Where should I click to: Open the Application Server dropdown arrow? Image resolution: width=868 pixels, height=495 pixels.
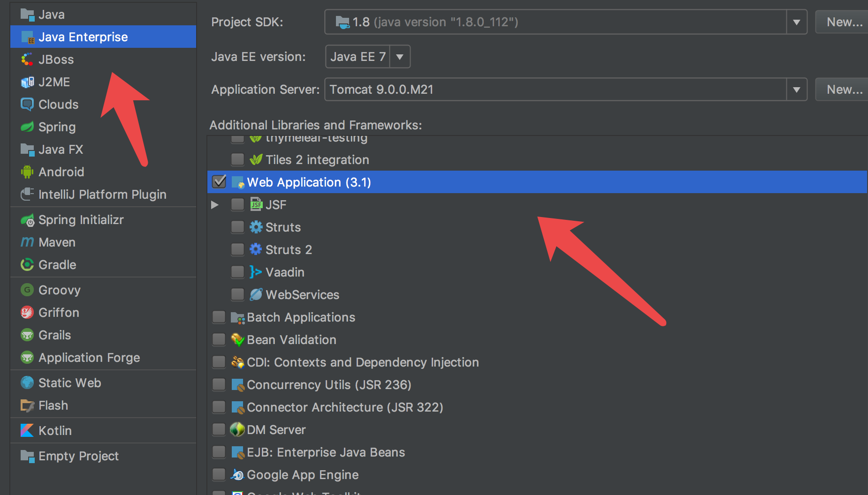(x=797, y=90)
